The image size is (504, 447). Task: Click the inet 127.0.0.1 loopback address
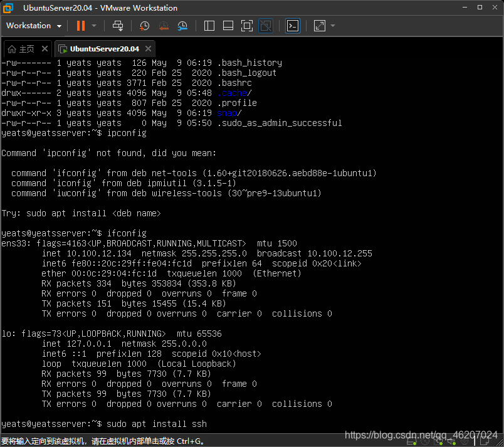point(76,344)
